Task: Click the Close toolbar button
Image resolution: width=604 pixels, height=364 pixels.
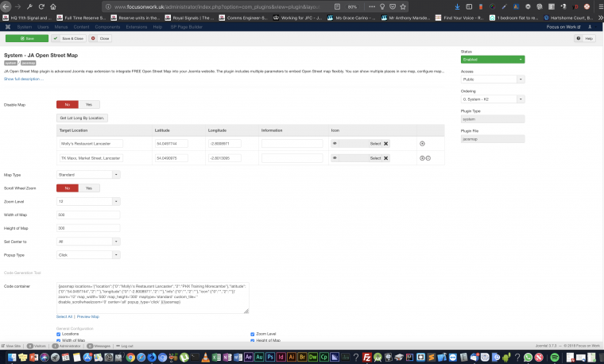Action: [x=100, y=38]
